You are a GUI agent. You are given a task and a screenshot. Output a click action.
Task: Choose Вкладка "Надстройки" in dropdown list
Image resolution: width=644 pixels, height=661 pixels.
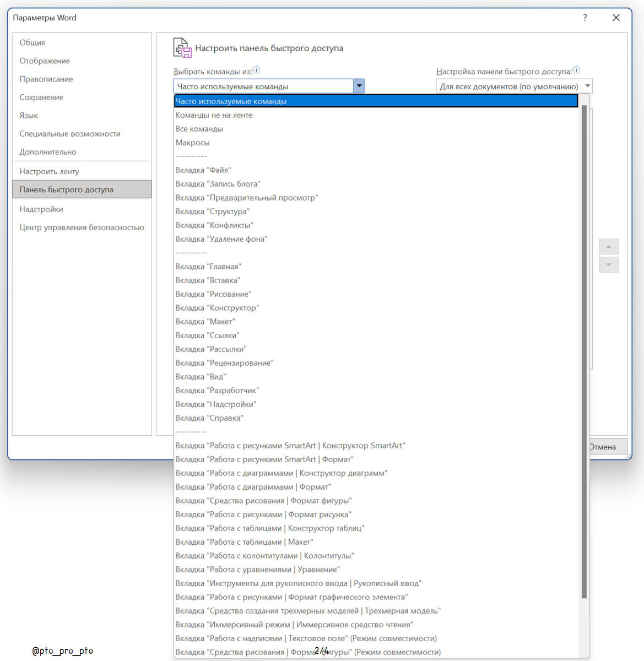pos(377,404)
